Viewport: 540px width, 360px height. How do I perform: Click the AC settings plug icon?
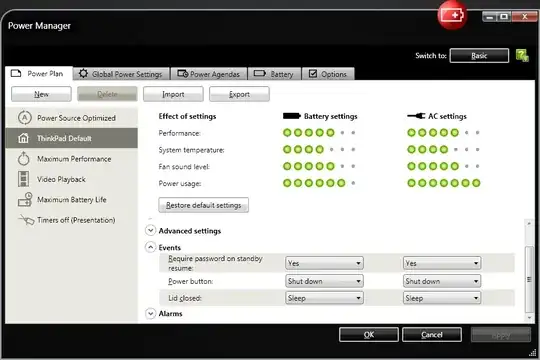pyautogui.click(x=416, y=116)
